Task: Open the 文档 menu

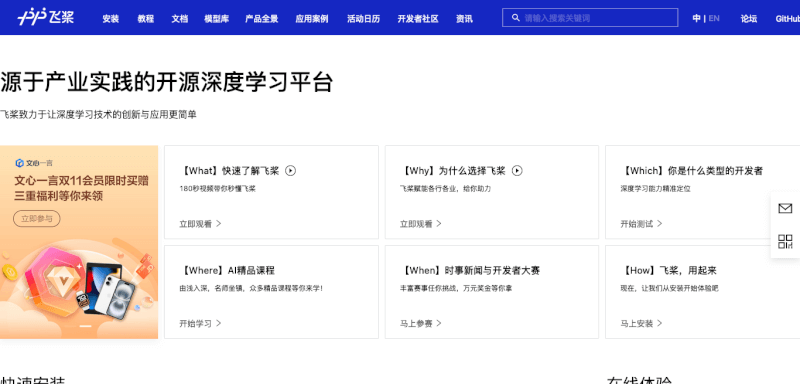Action: [x=180, y=19]
